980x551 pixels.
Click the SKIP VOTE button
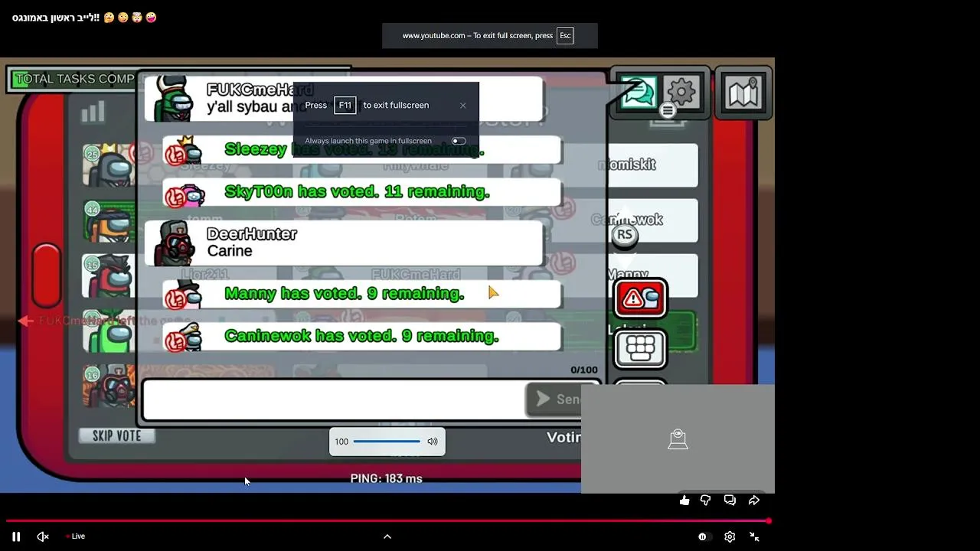(117, 435)
